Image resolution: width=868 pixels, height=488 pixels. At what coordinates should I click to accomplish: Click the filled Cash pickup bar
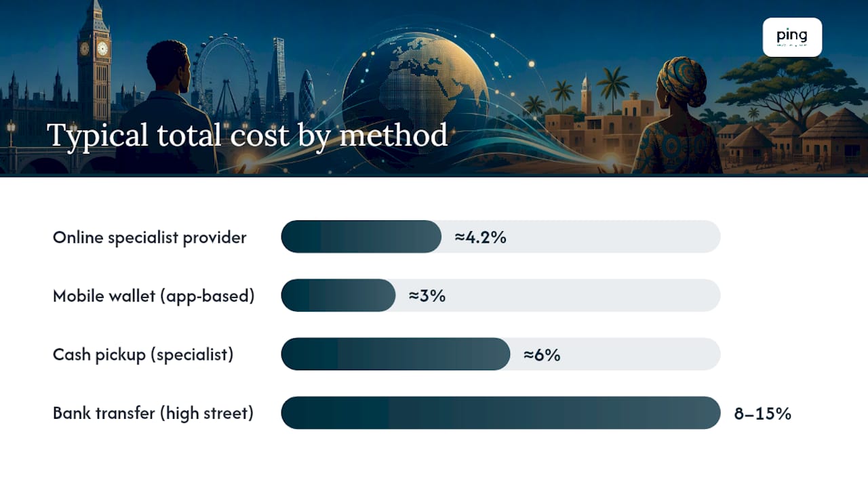pyautogui.click(x=395, y=354)
